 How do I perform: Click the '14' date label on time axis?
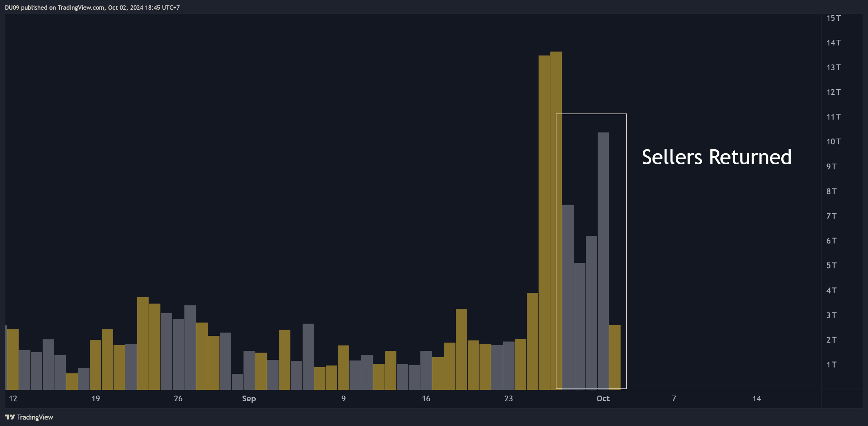[756, 398]
